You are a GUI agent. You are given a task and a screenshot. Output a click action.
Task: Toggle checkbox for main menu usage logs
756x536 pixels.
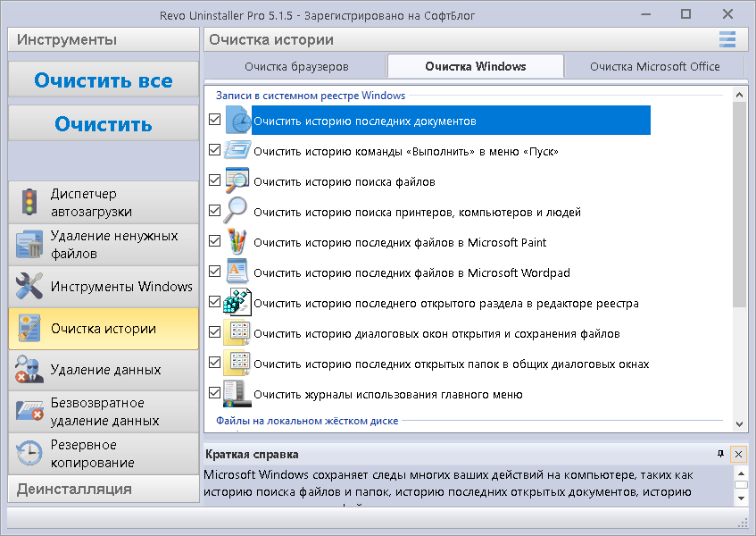(215, 393)
